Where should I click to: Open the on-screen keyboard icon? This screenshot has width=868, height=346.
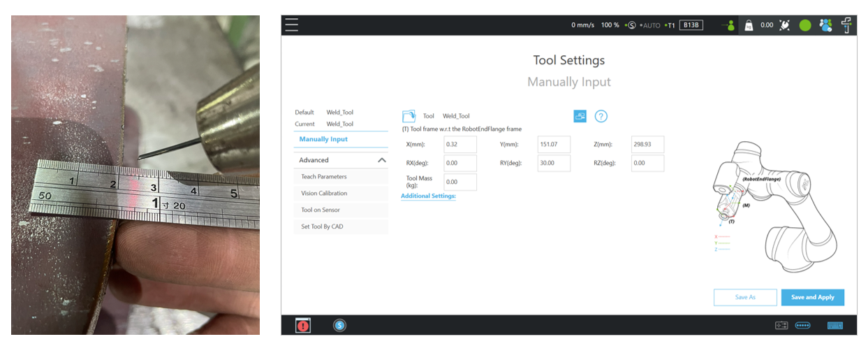(x=834, y=325)
